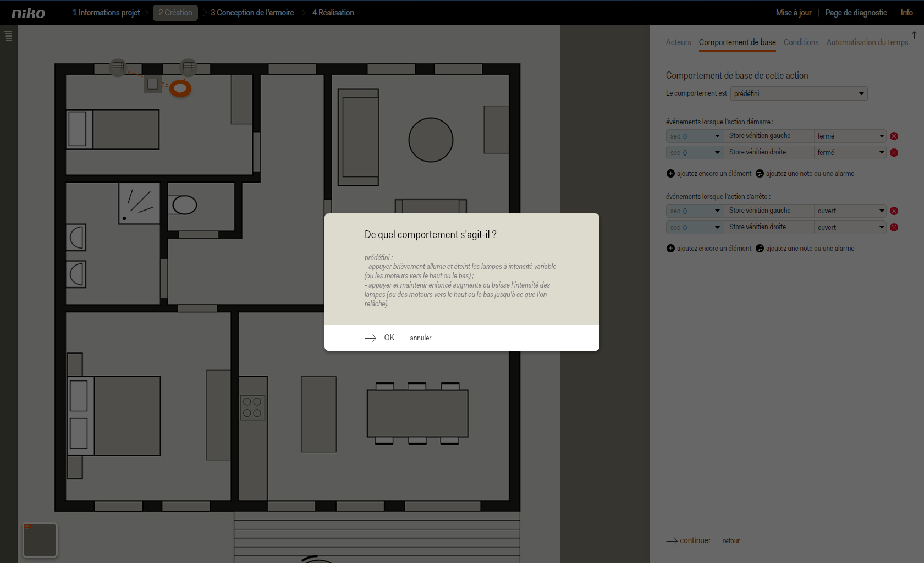Click the up arrow at panel top right
The height and width of the screenshot is (563, 924).
(914, 35)
